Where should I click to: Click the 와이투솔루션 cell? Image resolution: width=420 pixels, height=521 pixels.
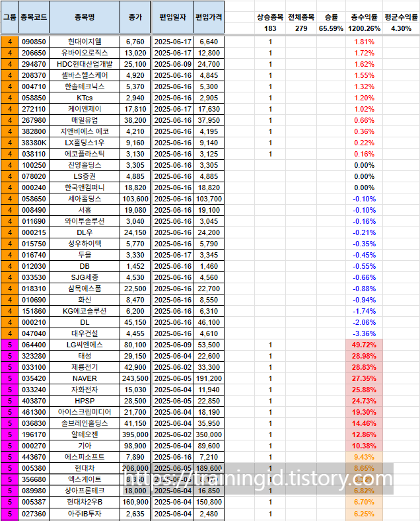click(85, 222)
